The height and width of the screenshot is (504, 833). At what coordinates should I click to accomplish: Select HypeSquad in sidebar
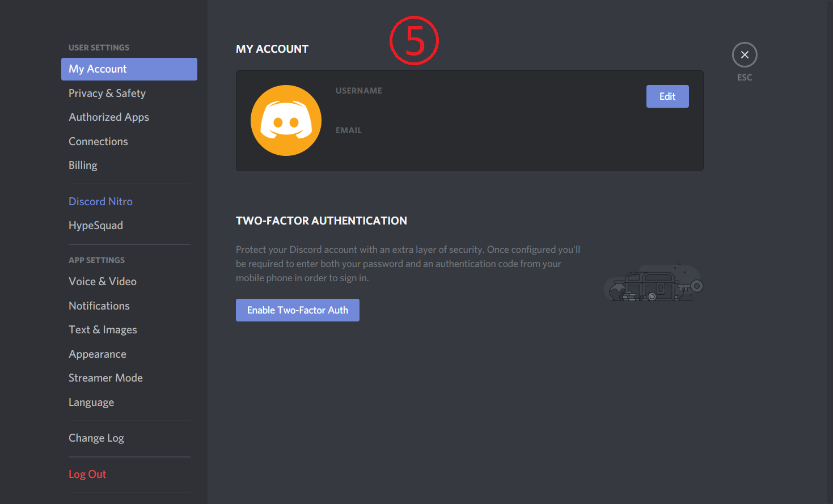(96, 226)
